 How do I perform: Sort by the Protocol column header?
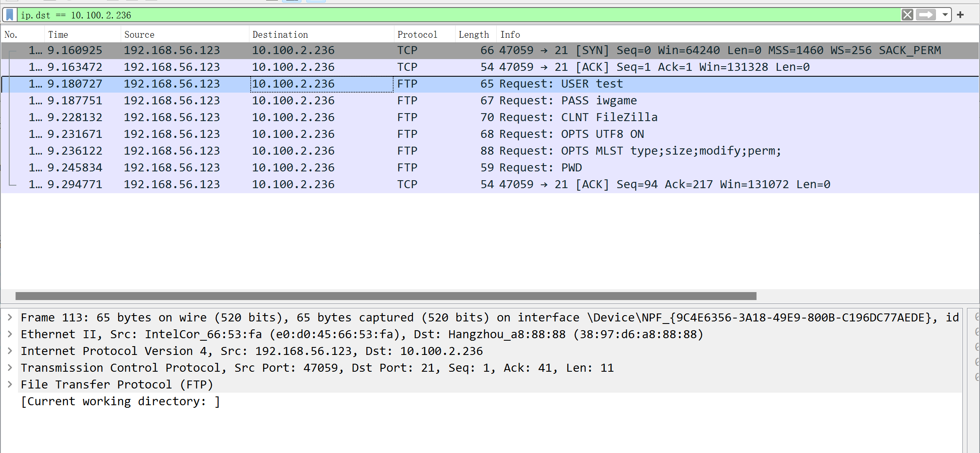pos(417,35)
